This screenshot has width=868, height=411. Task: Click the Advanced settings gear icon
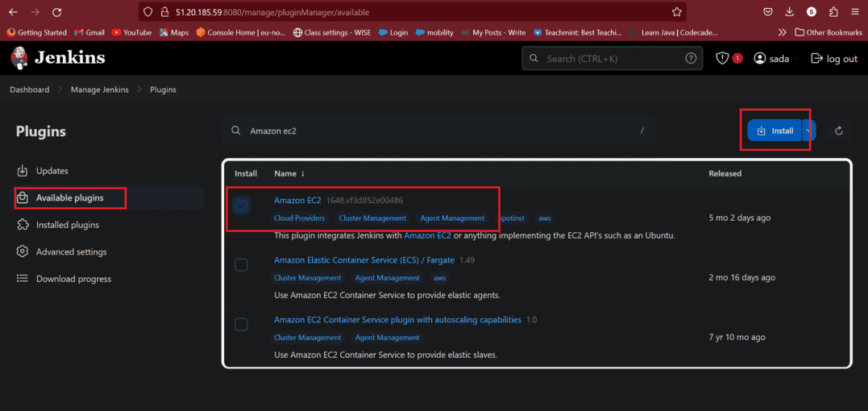(22, 251)
